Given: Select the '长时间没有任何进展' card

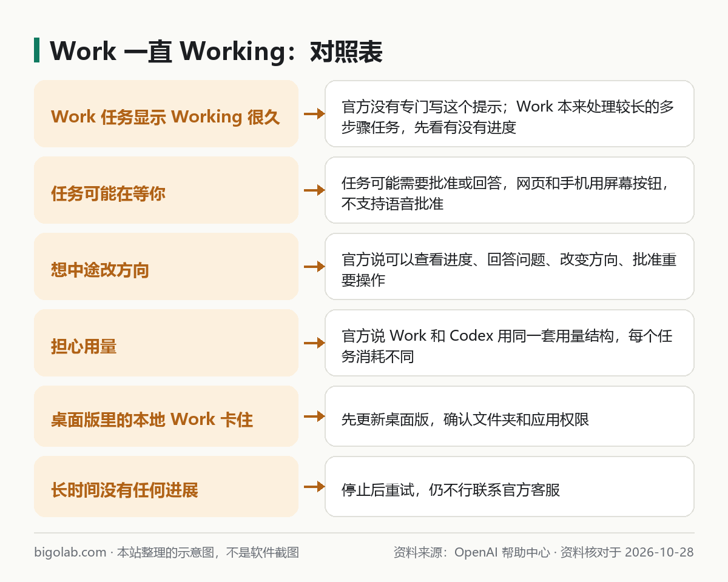Looking at the screenshot, I should (166, 486).
